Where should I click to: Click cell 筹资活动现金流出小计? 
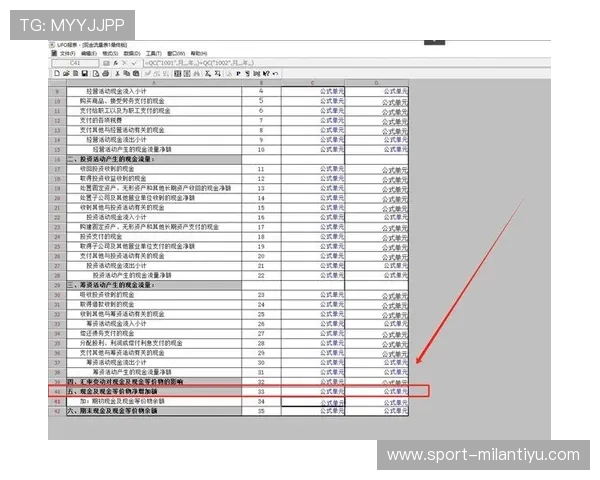(154, 362)
